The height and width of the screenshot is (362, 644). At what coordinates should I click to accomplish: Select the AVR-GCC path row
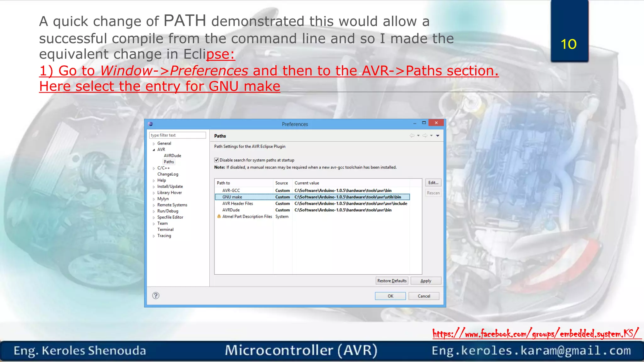point(312,190)
